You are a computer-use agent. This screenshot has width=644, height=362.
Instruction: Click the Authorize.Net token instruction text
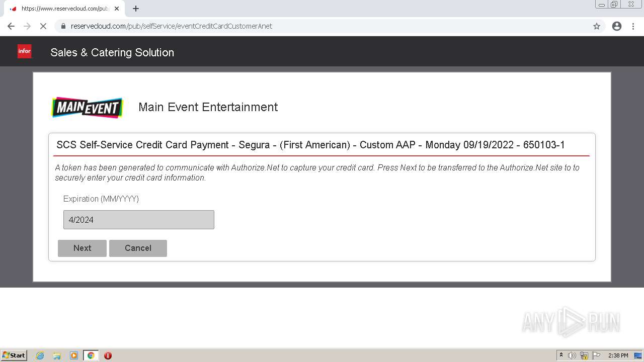(317, 172)
